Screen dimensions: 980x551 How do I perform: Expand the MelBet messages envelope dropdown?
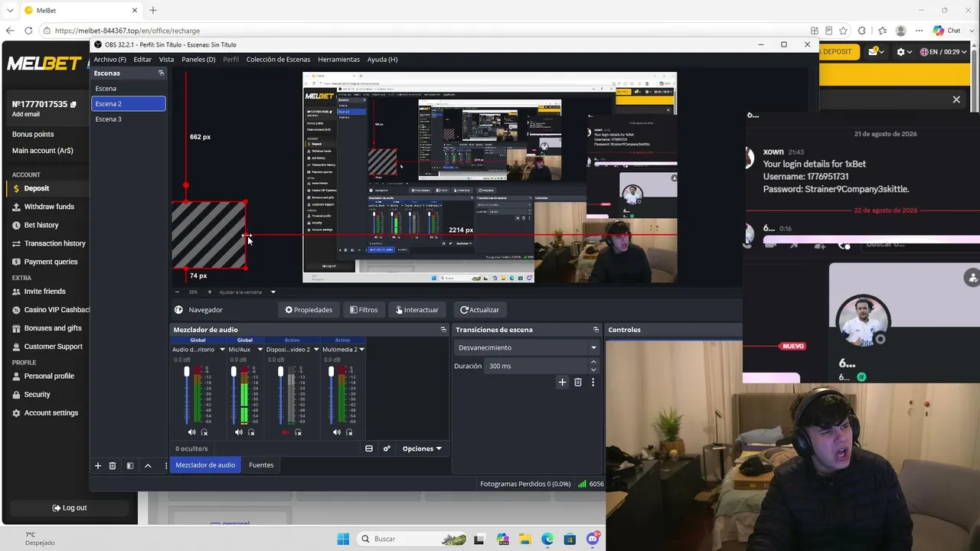[x=876, y=51]
